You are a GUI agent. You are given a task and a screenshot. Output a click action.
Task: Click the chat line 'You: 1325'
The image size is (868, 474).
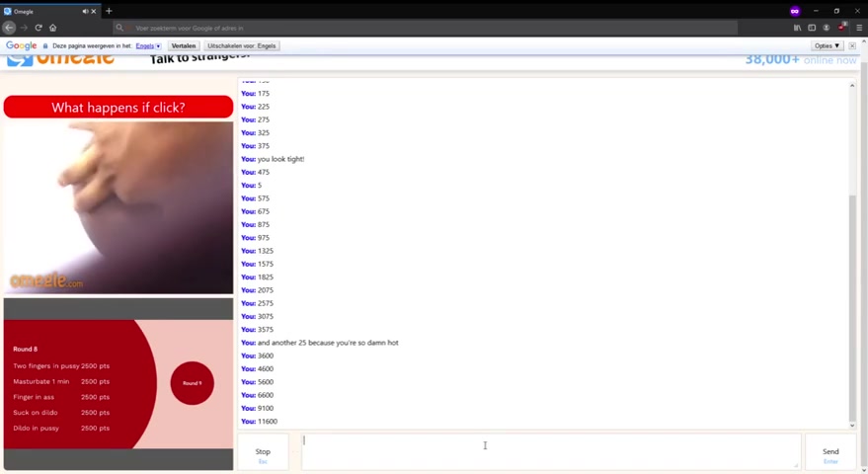pos(258,251)
